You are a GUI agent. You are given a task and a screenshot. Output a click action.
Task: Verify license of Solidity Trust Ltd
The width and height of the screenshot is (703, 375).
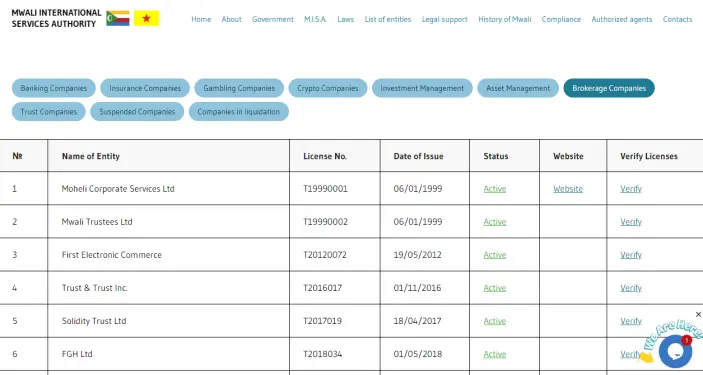[x=631, y=321]
